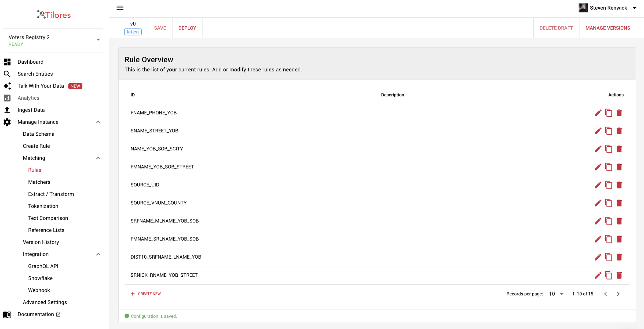644x329 pixels.
Task: Edit the FNAME_PHONE_YOB rule
Action: [598, 113]
